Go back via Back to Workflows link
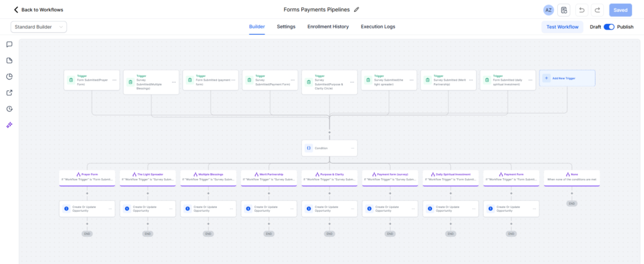 [38, 10]
